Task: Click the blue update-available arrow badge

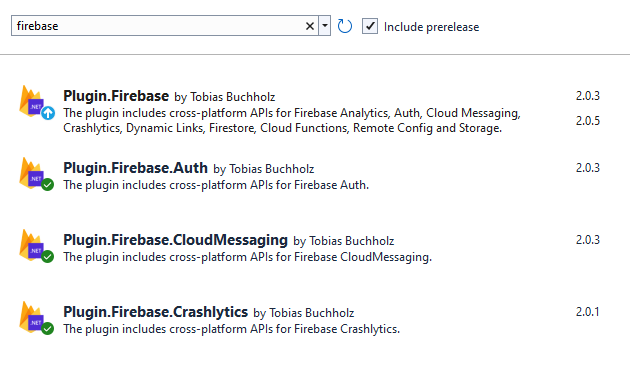Action: coord(48,113)
